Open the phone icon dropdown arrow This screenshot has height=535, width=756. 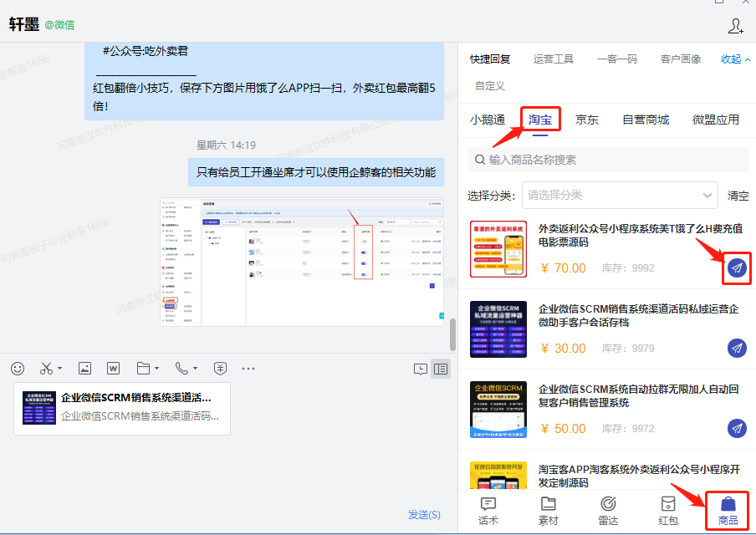pyautogui.click(x=195, y=369)
